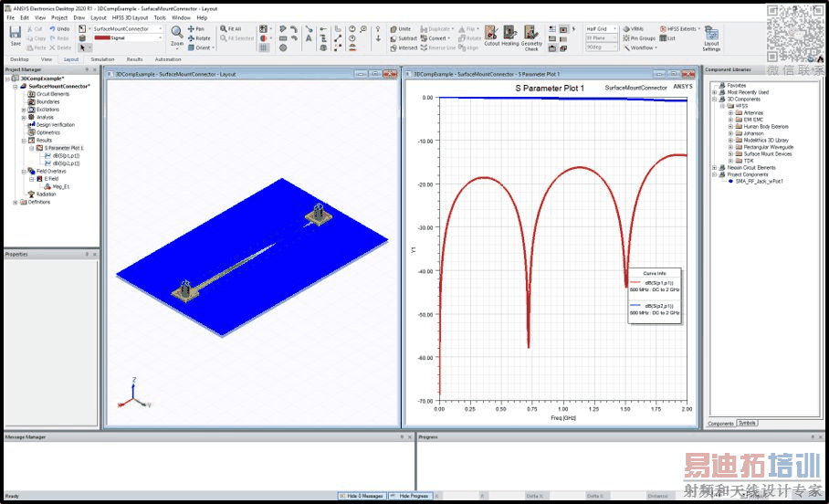The height and width of the screenshot is (504, 829).
Task: Expand the Excitations node
Action: [23, 110]
